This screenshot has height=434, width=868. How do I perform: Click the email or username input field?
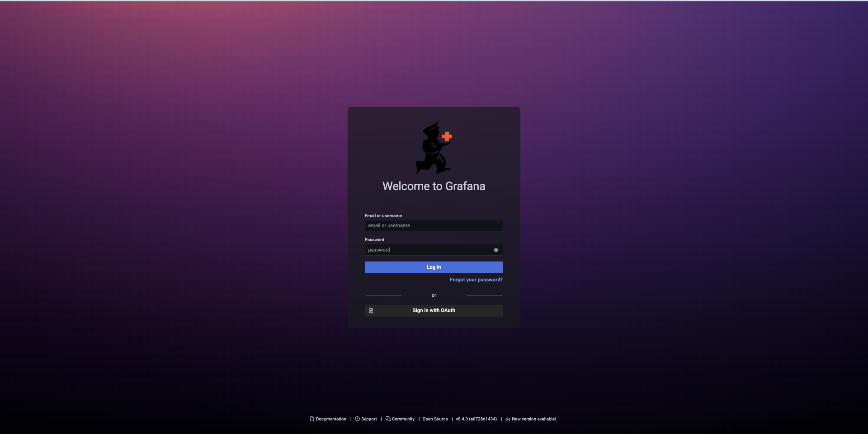433,225
